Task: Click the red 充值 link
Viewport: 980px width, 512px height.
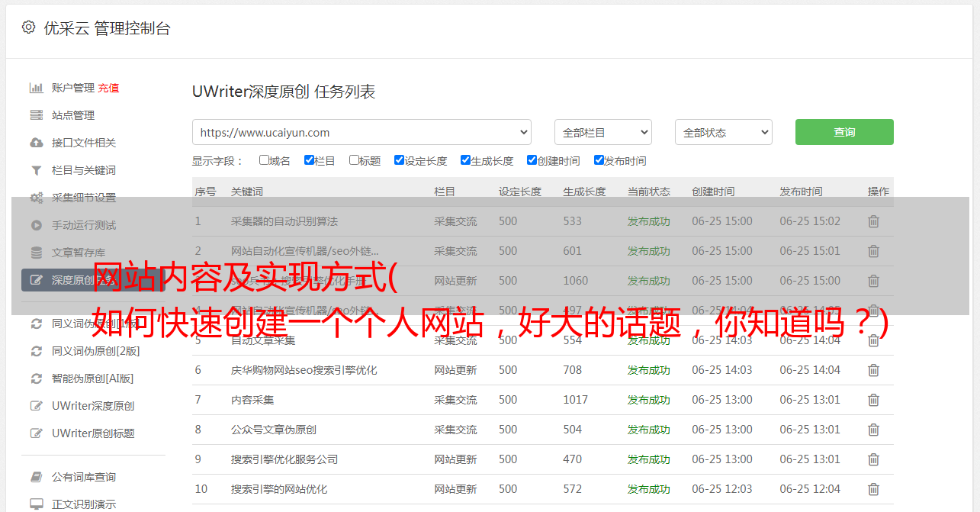Action: coord(108,88)
